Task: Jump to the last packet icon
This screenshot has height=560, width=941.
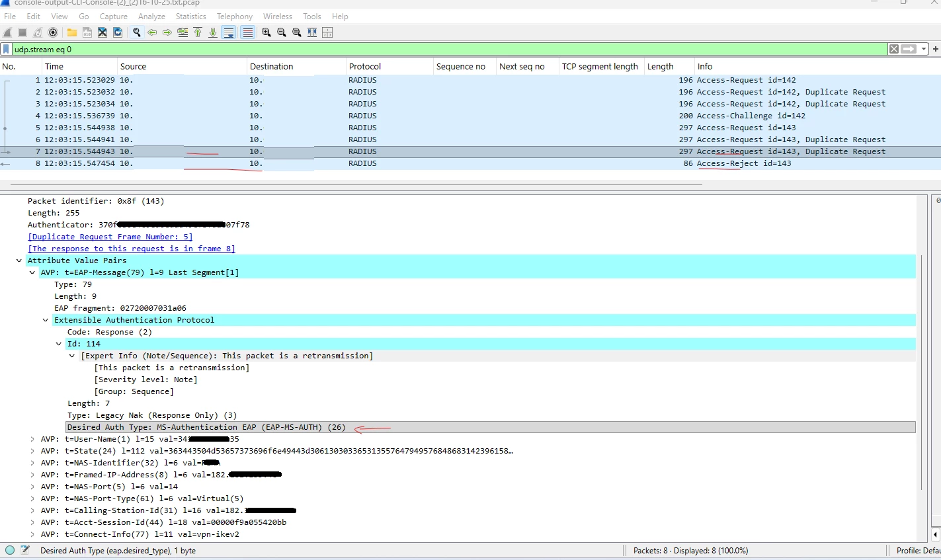Action: (213, 32)
